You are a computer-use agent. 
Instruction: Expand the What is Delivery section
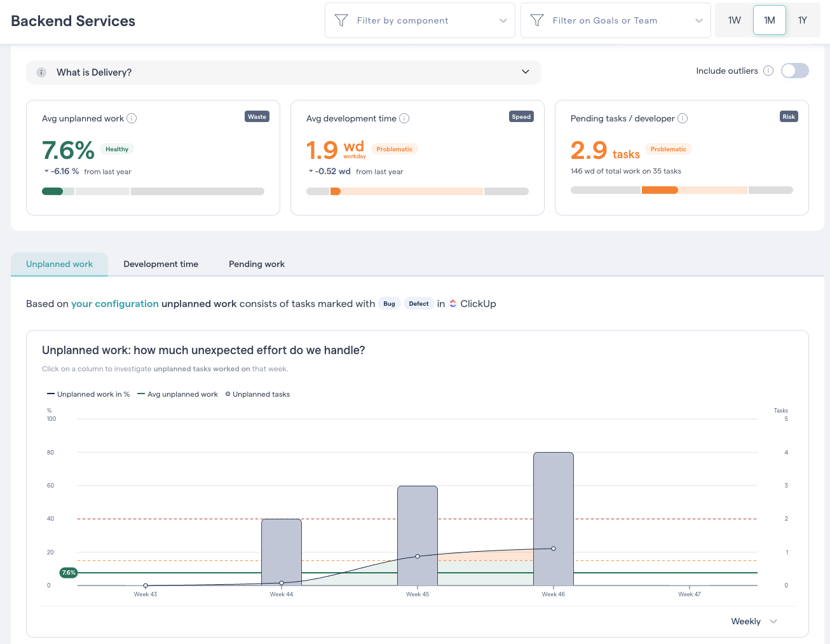[526, 72]
